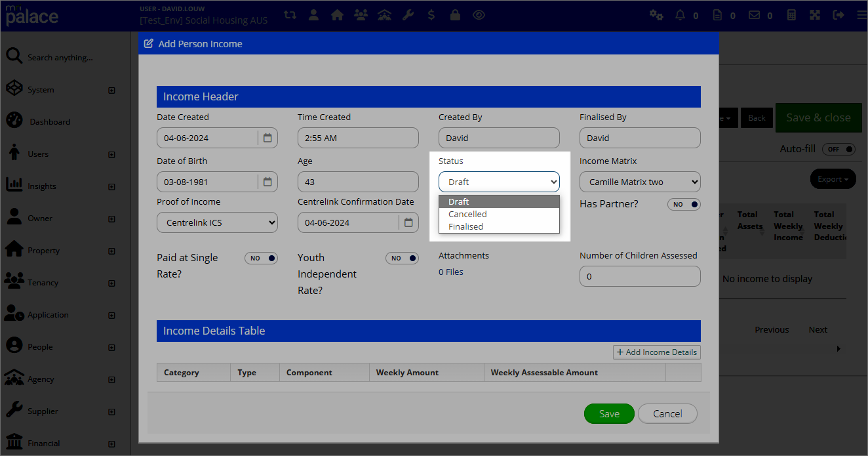This screenshot has width=868, height=456.
Task: Click the Search anything field
Action: 60,58
